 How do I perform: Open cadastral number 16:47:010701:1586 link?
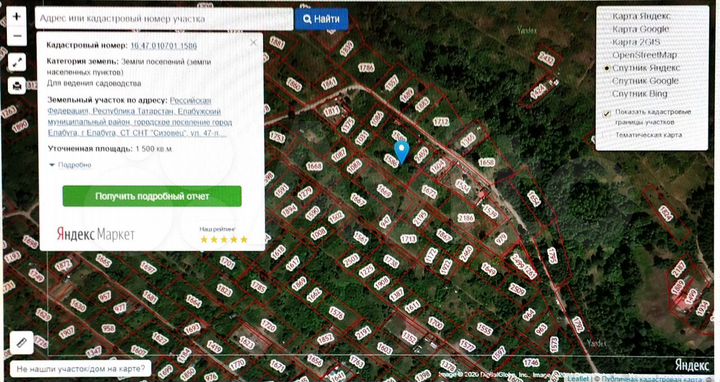tap(163, 45)
